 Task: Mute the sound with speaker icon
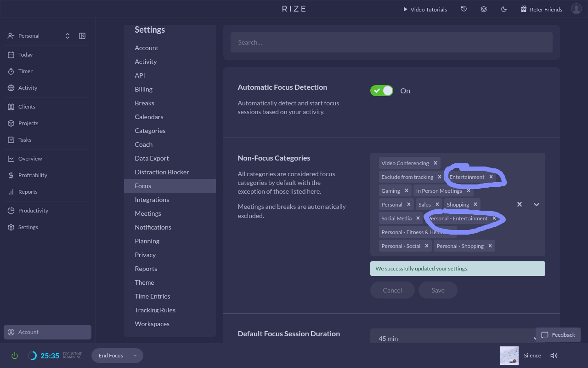point(554,356)
